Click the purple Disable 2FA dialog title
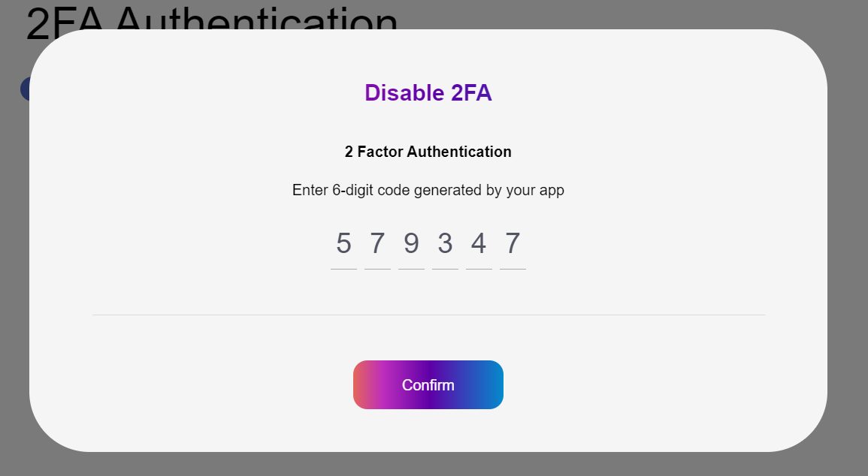 [x=428, y=92]
